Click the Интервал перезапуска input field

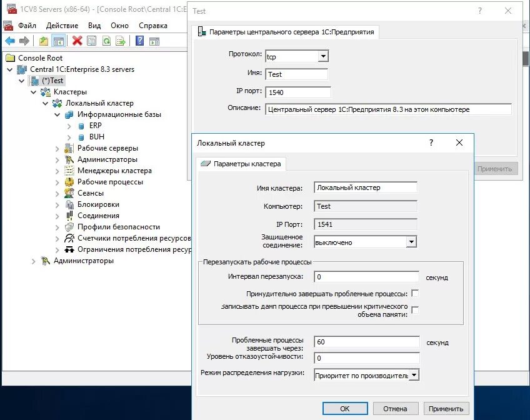click(366, 277)
